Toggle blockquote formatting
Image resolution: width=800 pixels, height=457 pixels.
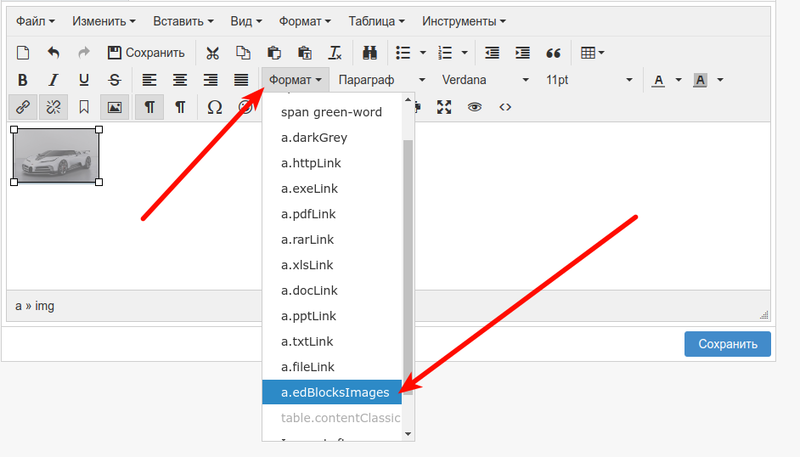(553, 53)
